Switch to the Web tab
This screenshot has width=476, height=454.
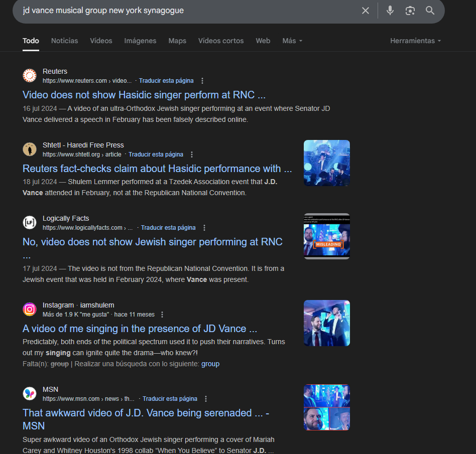263,41
